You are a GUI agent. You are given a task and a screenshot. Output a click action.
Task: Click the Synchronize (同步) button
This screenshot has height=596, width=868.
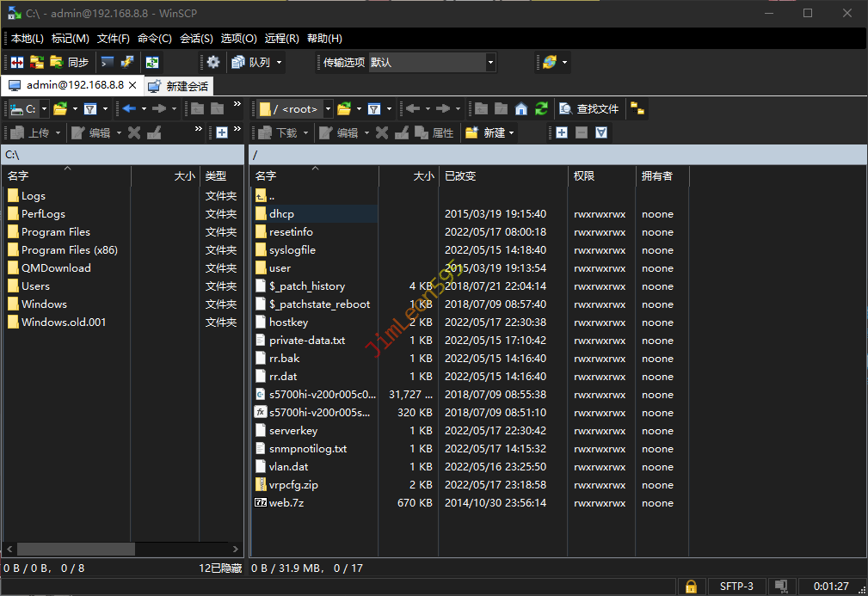pyautogui.click(x=70, y=62)
